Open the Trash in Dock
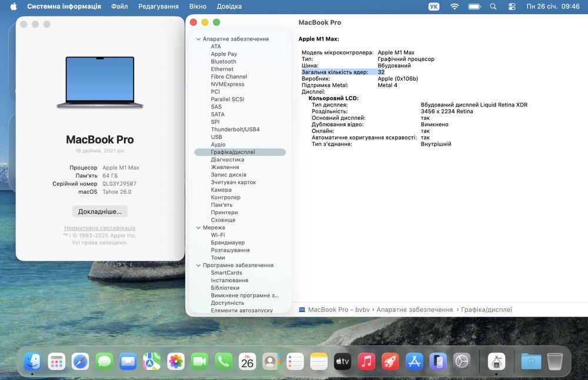This screenshot has height=380, width=588. pyautogui.click(x=555, y=362)
